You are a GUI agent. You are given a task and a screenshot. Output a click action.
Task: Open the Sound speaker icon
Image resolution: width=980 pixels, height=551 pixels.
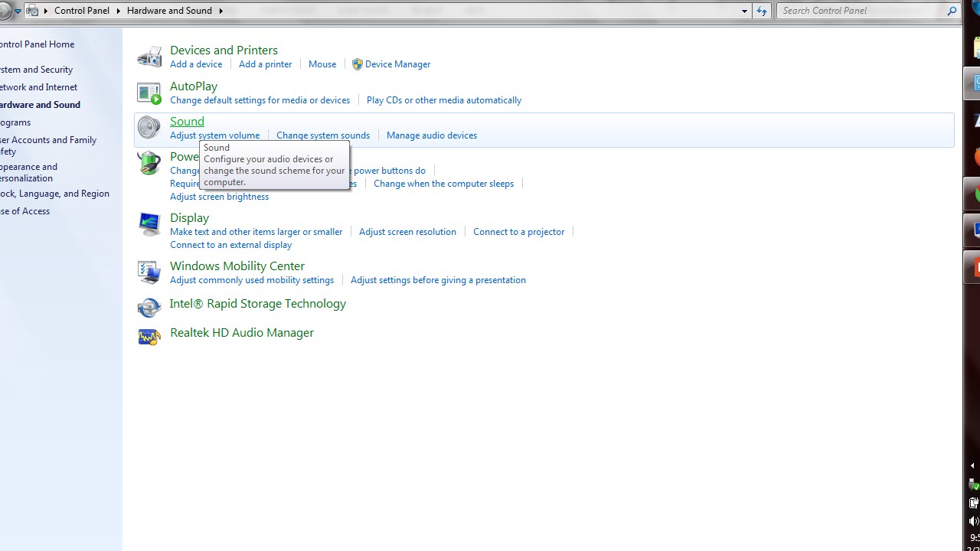[x=149, y=128]
